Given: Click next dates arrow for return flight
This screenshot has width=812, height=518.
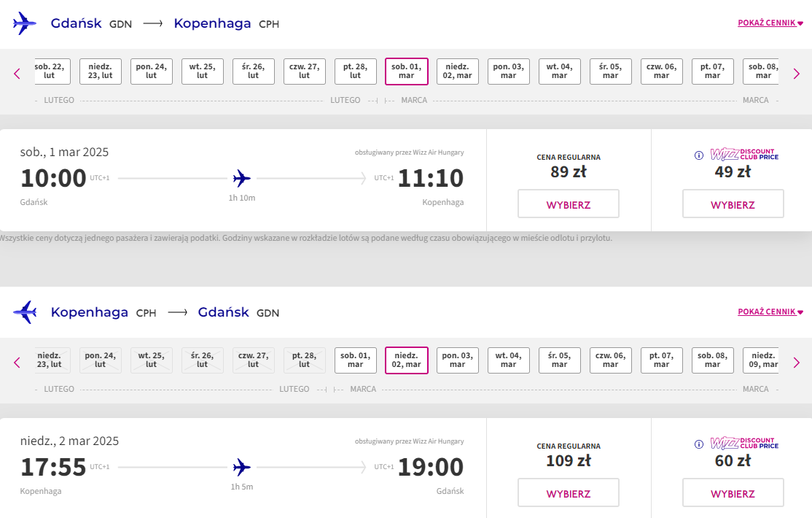Looking at the screenshot, I should pyautogui.click(x=797, y=363).
